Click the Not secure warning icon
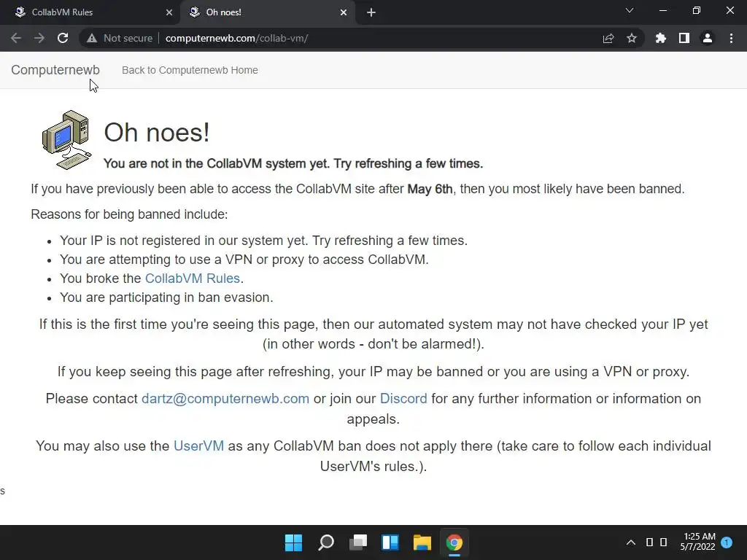Screen dimensions: 747x560 92,38
